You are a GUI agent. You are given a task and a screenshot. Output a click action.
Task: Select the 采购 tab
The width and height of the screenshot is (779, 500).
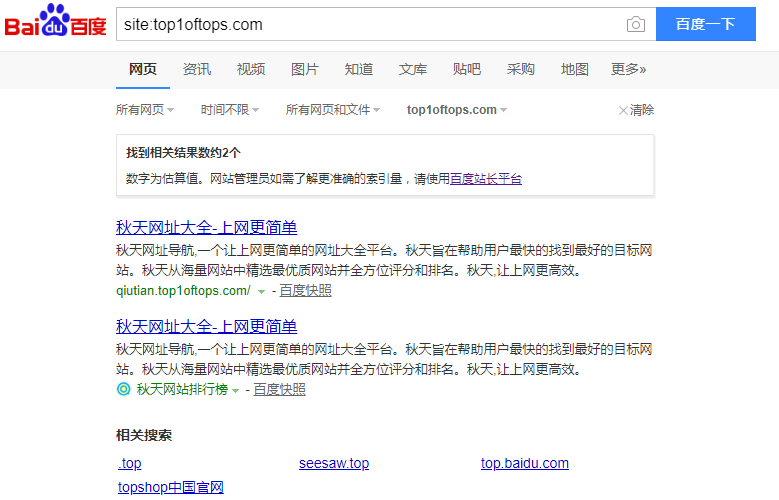coord(521,69)
